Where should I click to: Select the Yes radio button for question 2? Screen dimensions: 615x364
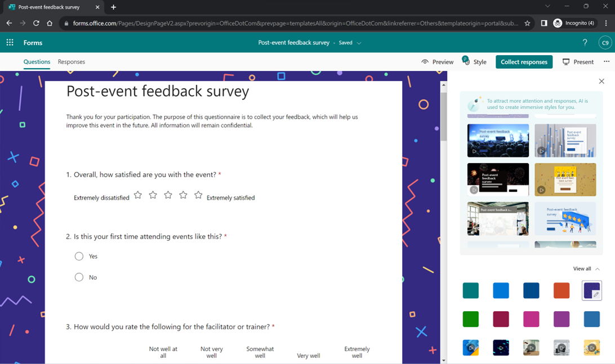click(79, 256)
